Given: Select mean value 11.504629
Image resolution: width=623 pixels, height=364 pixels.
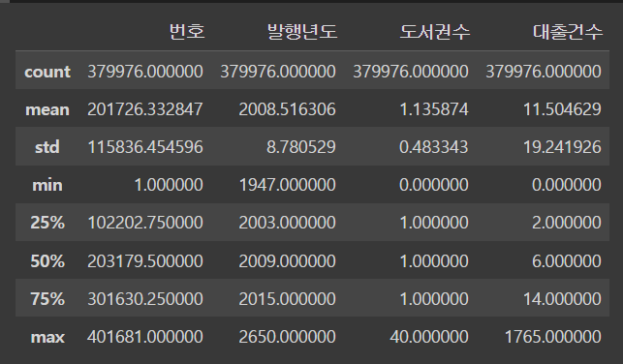Looking at the screenshot, I should pyautogui.click(x=562, y=109).
